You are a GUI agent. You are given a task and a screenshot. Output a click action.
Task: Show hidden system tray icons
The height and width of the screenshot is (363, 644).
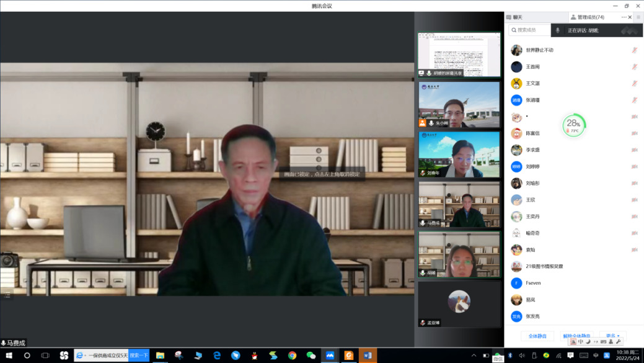(474, 356)
